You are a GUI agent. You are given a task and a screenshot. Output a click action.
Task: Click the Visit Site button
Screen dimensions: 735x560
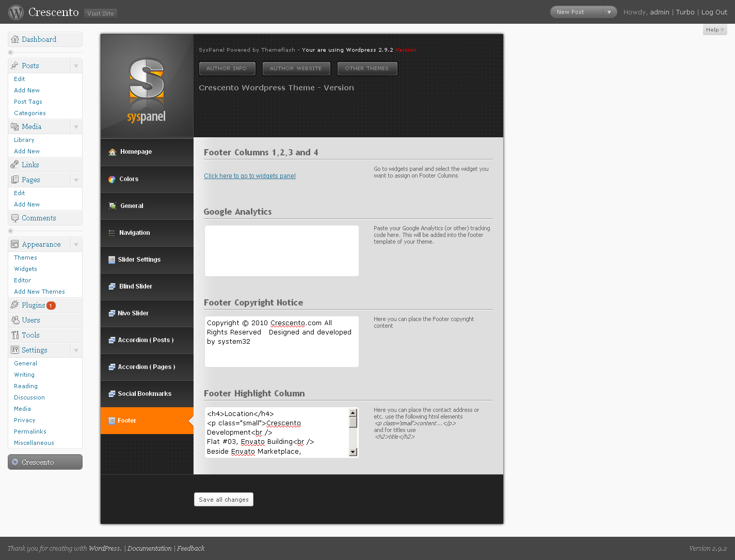click(101, 13)
